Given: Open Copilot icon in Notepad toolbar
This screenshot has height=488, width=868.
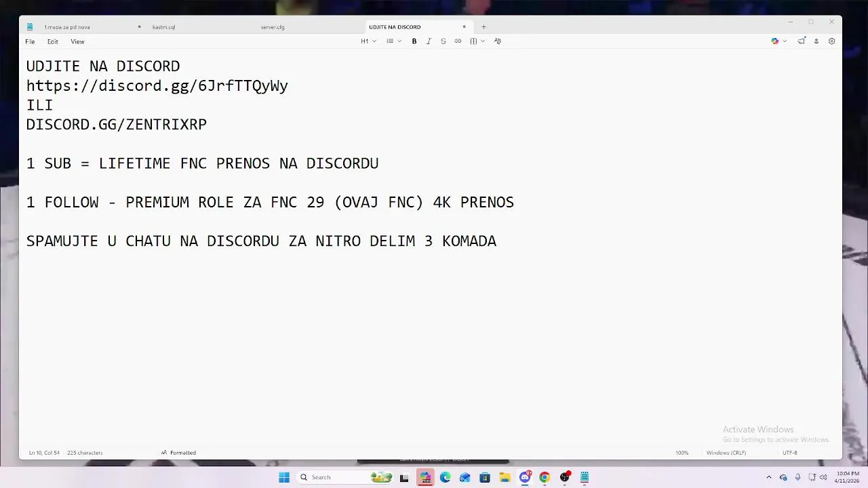Looking at the screenshot, I should pyautogui.click(x=775, y=41).
